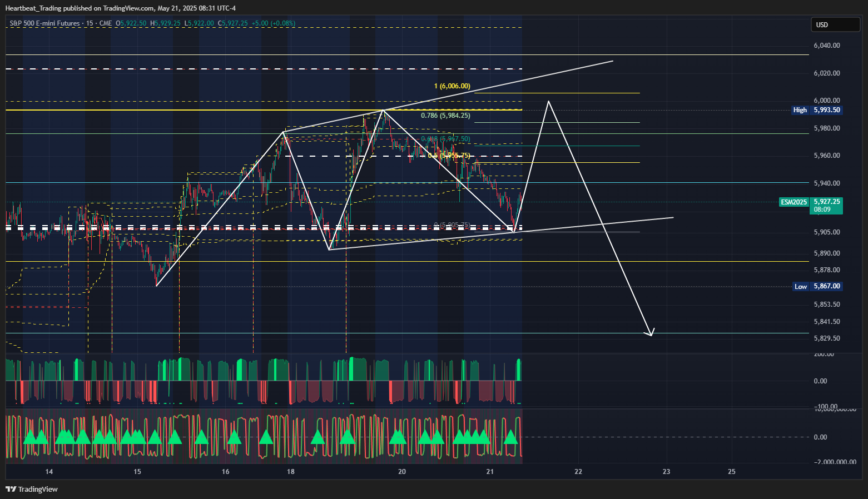This screenshot has width=868, height=499.
Task: Click the 5,829.50 price axis label
Action: (826, 338)
